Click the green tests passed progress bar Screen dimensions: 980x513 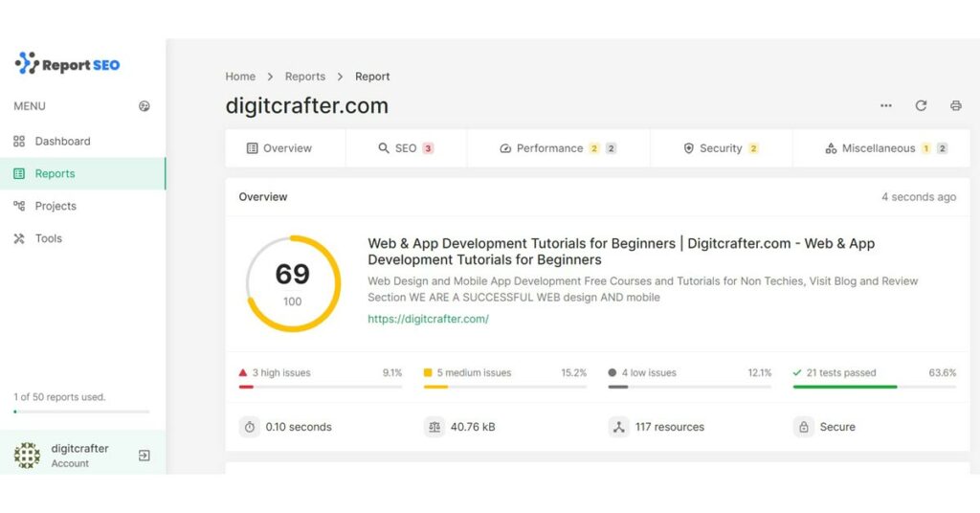[x=875, y=388]
